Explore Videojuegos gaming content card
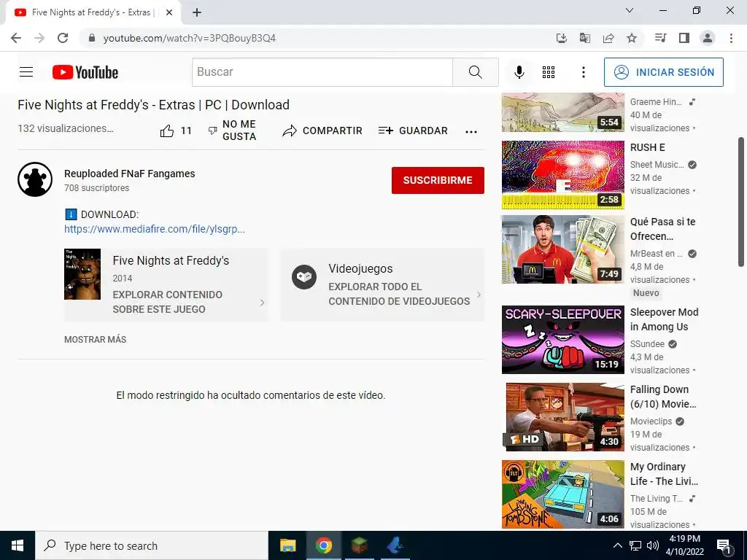The image size is (747, 560). pos(382,285)
